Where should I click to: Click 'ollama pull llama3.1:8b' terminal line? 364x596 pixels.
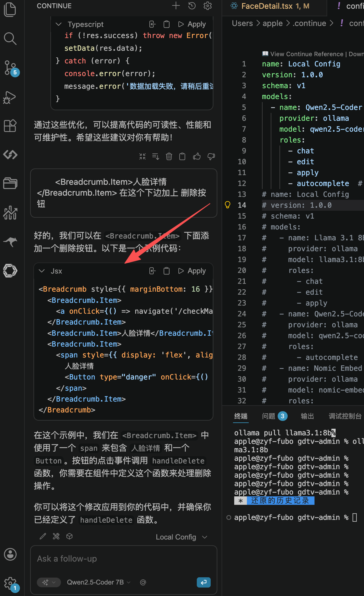tap(285, 433)
